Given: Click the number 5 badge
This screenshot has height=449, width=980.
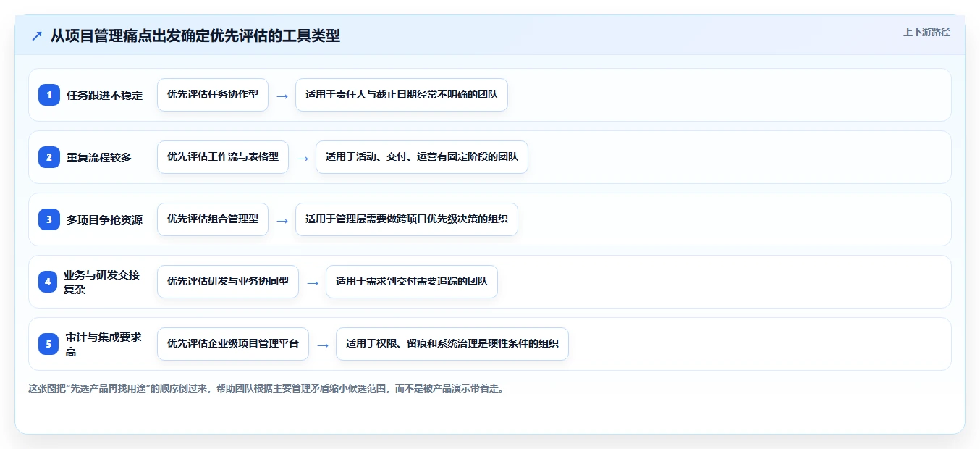Looking at the screenshot, I should pos(48,344).
